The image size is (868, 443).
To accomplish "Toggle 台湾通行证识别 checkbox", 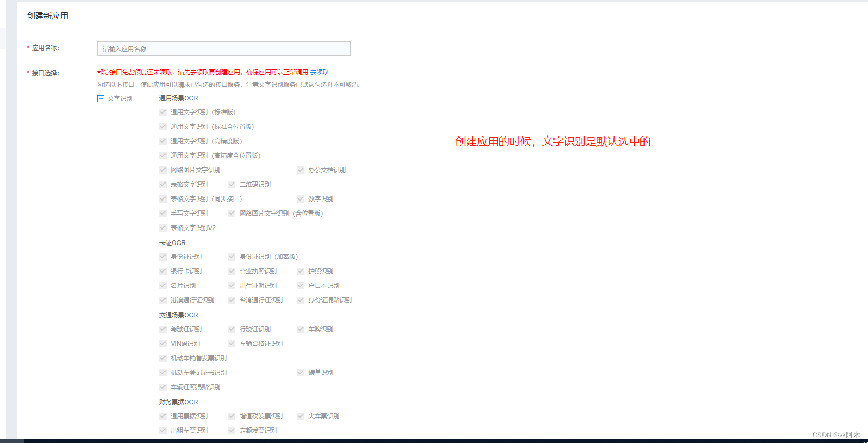I will (232, 300).
